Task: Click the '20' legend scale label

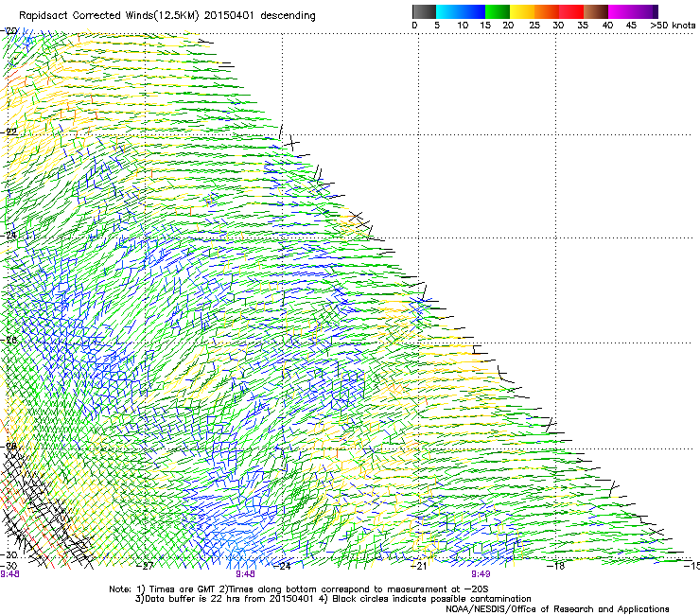Action: click(x=508, y=26)
